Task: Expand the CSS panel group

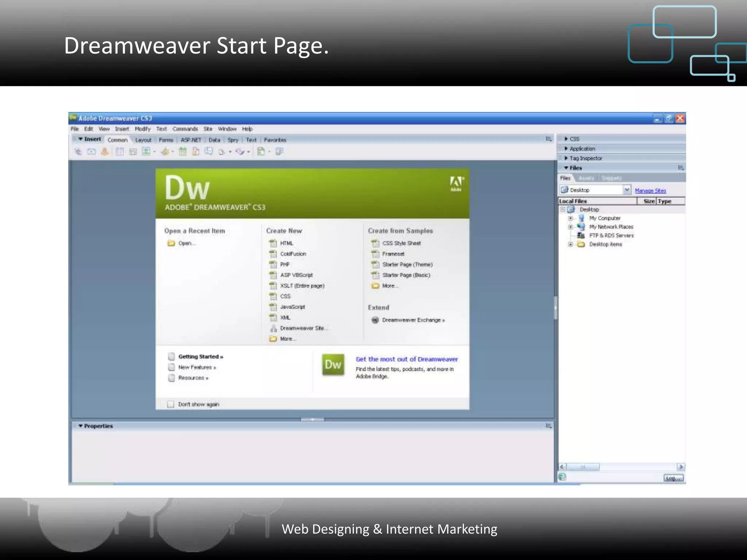Action: pos(566,139)
